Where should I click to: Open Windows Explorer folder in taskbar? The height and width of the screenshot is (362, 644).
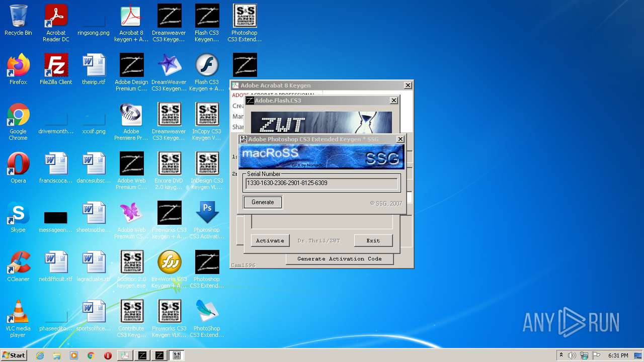pyautogui.click(x=57, y=355)
